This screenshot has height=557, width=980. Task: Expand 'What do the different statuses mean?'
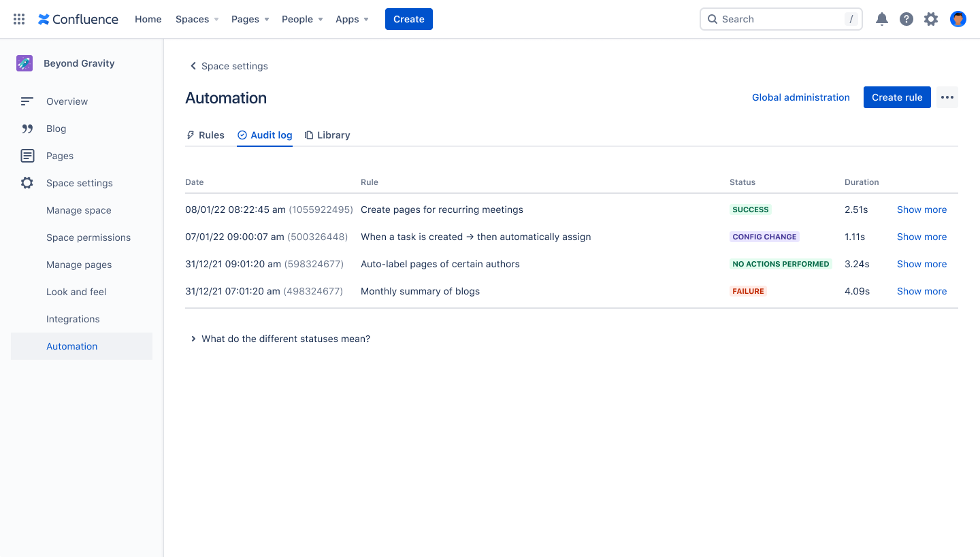[x=279, y=338]
